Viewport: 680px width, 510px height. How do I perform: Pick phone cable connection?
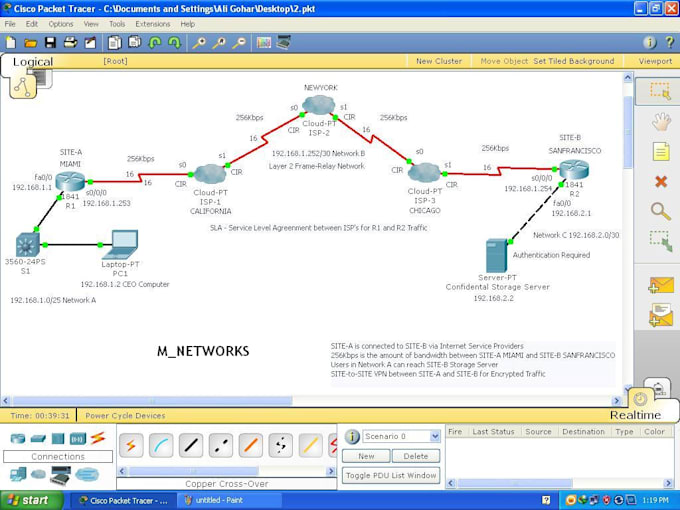click(281, 445)
